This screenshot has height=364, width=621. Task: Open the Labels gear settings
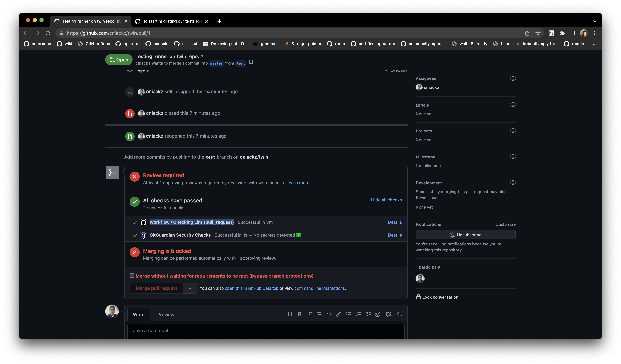pos(513,105)
